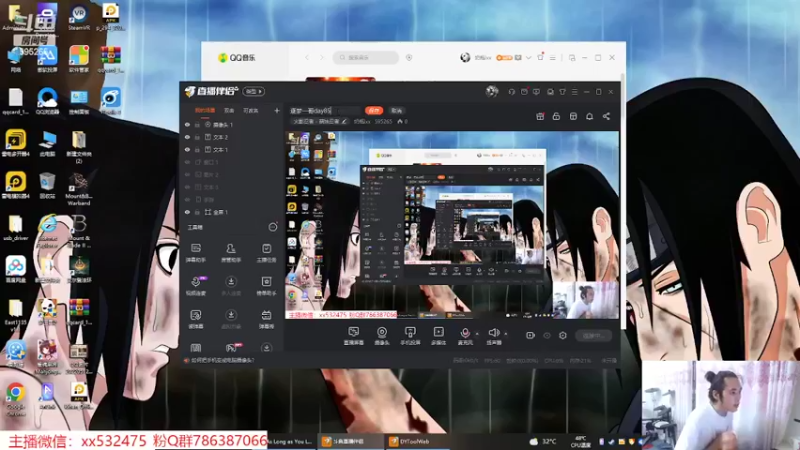
Task: Mute the speaker in the bottom bar
Action: pos(494,336)
